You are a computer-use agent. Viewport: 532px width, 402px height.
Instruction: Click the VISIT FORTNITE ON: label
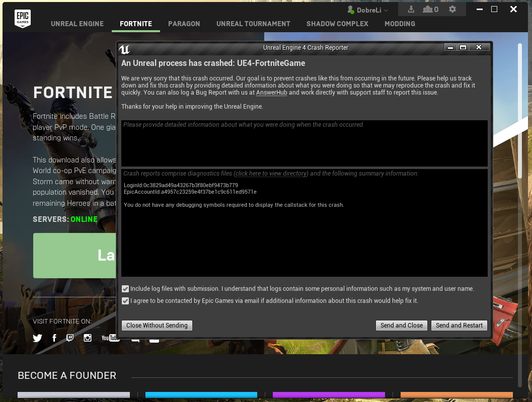click(62, 321)
